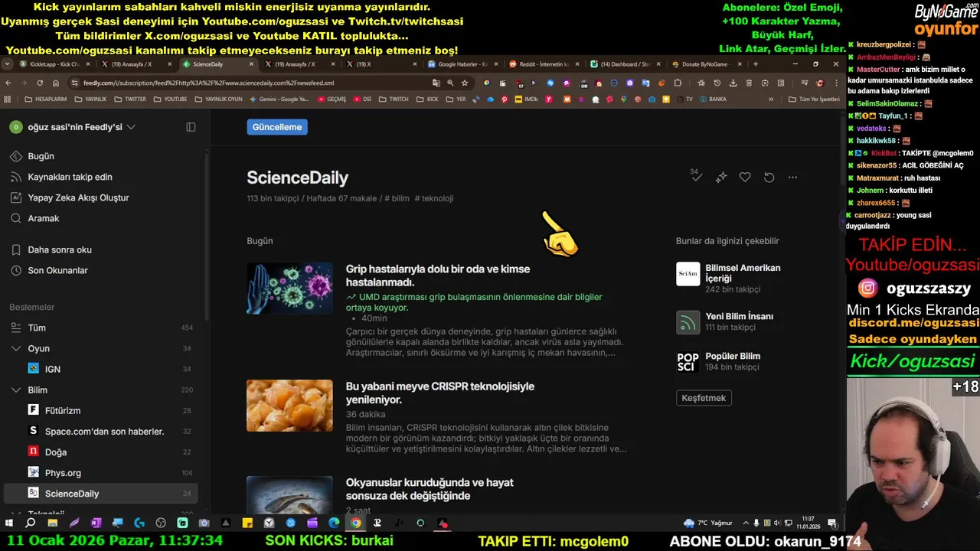Image resolution: width=980 pixels, height=551 pixels.
Task: Collapse the Bilim feed category
Action: 15,390
